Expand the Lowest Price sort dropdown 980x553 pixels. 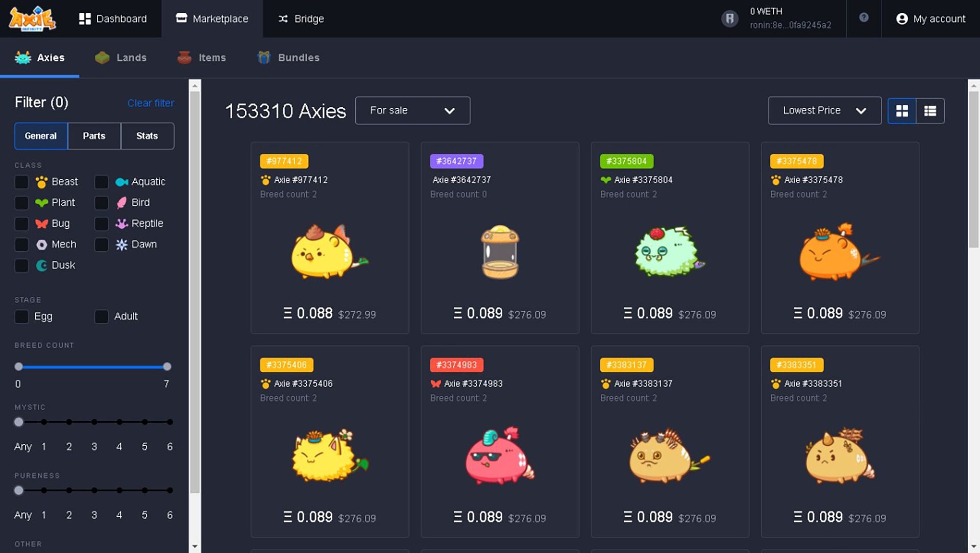[824, 111]
